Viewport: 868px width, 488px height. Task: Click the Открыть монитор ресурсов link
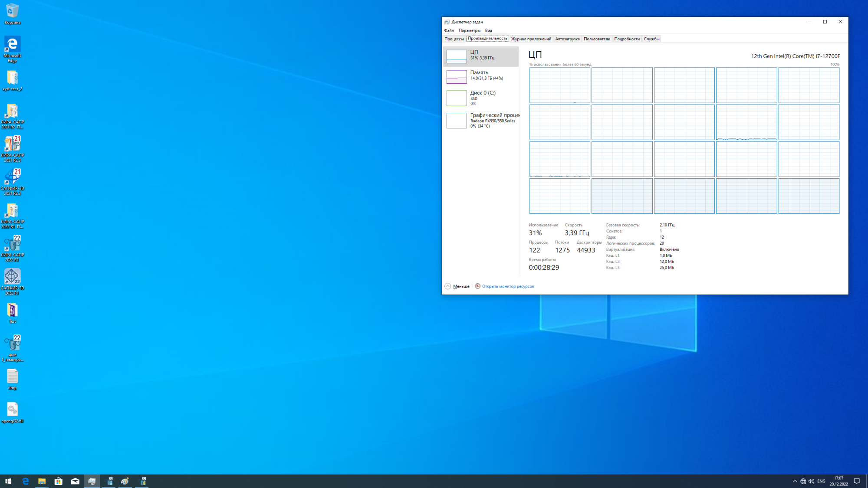507,286
